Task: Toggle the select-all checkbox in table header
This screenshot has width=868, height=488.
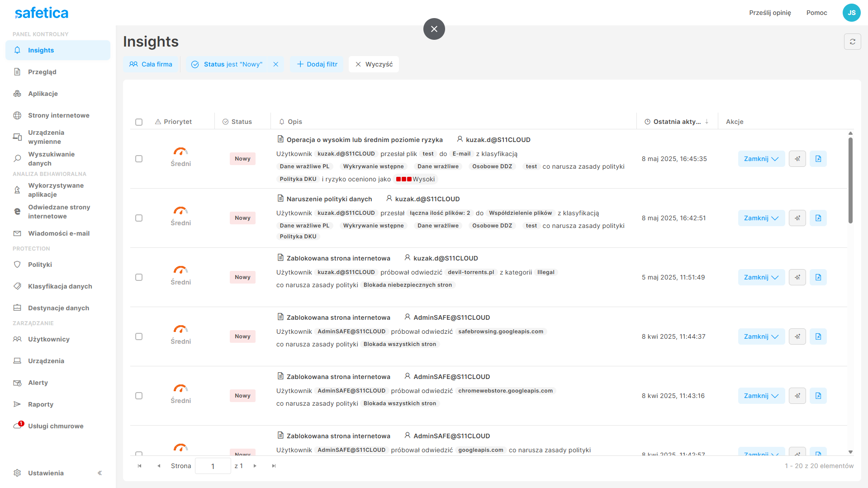Action: (139, 122)
